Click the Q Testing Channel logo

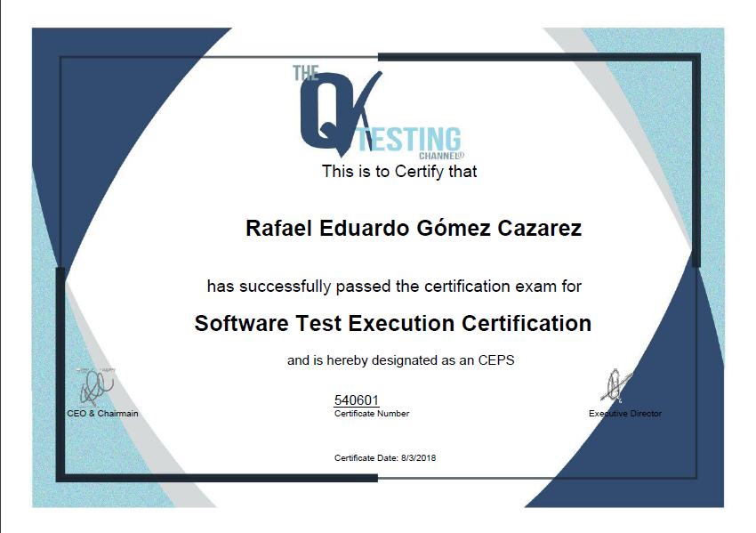click(x=379, y=112)
